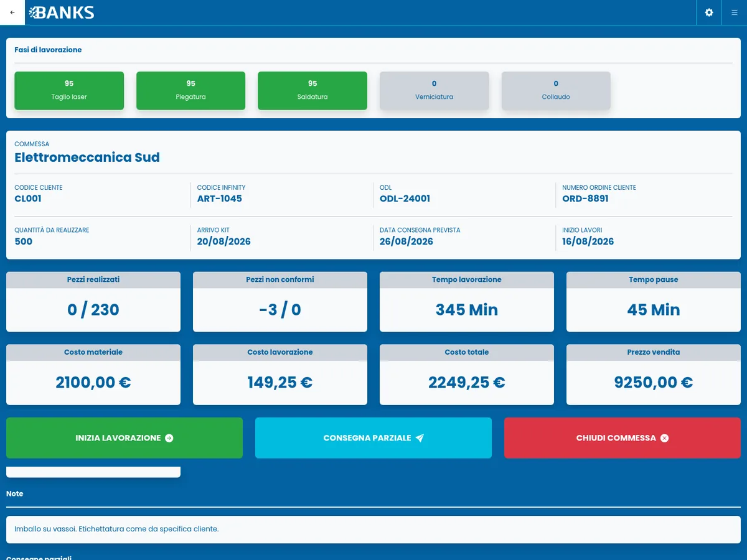This screenshot has width=747, height=560.
Task: Select the Taglio laser phase
Action: [x=69, y=91]
